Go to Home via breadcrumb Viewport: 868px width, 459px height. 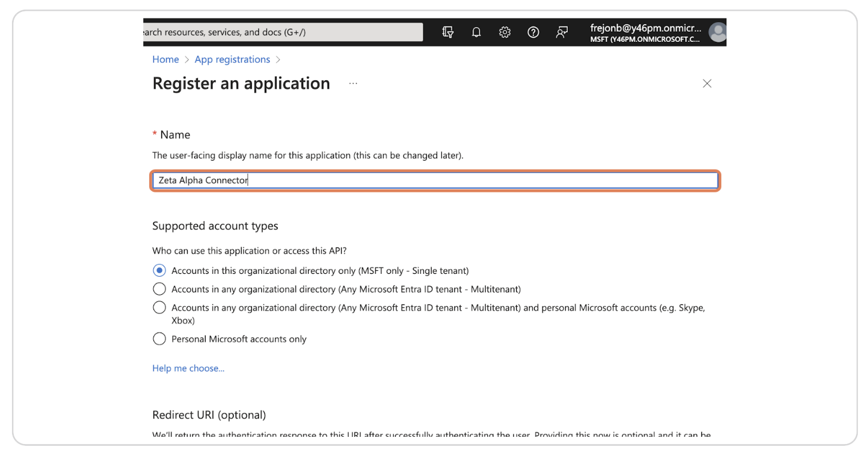(165, 59)
